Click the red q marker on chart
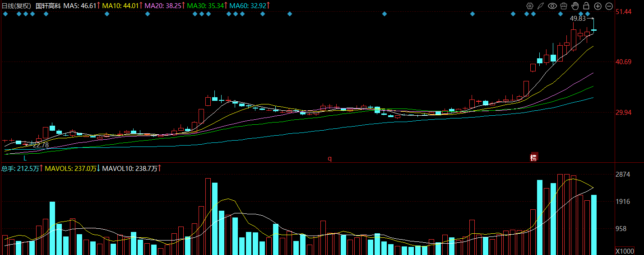 point(329,158)
